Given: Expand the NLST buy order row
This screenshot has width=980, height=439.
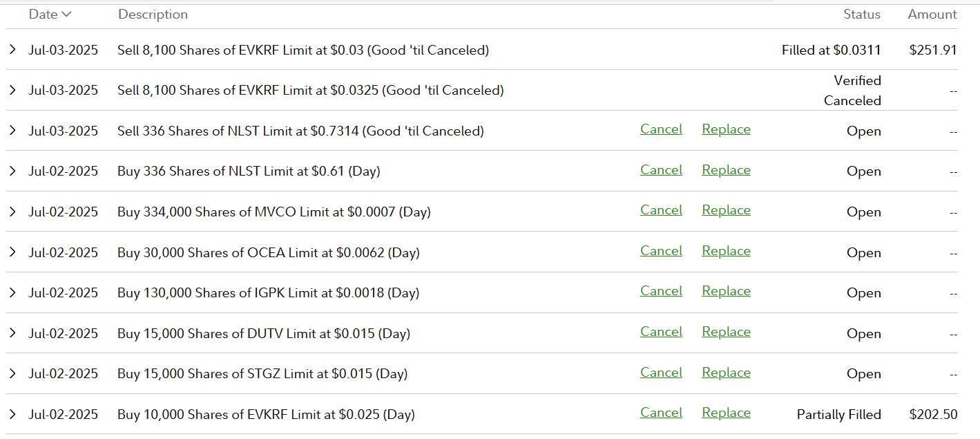Looking at the screenshot, I should (12, 171).
